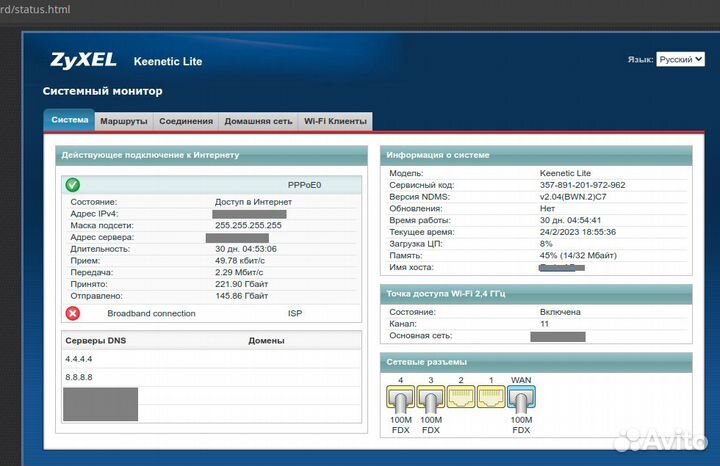
Task: Click the Broadband connection row label
Action: tap(152, 313)
